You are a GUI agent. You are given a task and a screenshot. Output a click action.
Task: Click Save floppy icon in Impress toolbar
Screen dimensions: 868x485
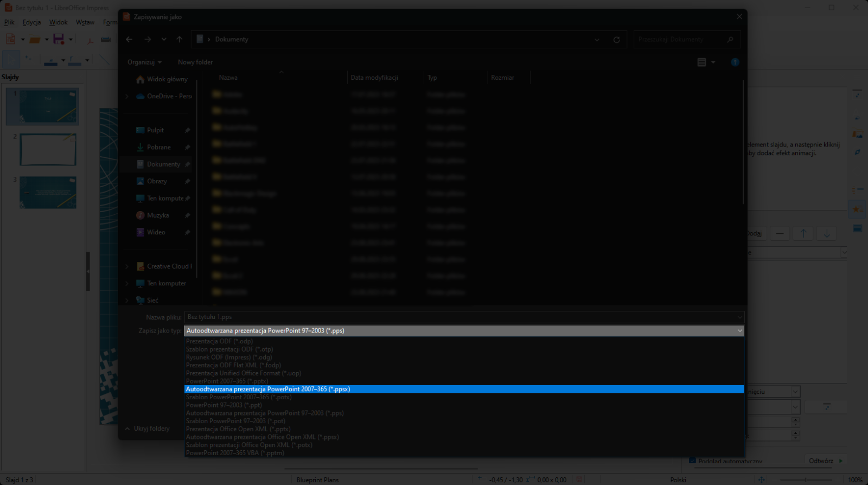click(59, 39)
